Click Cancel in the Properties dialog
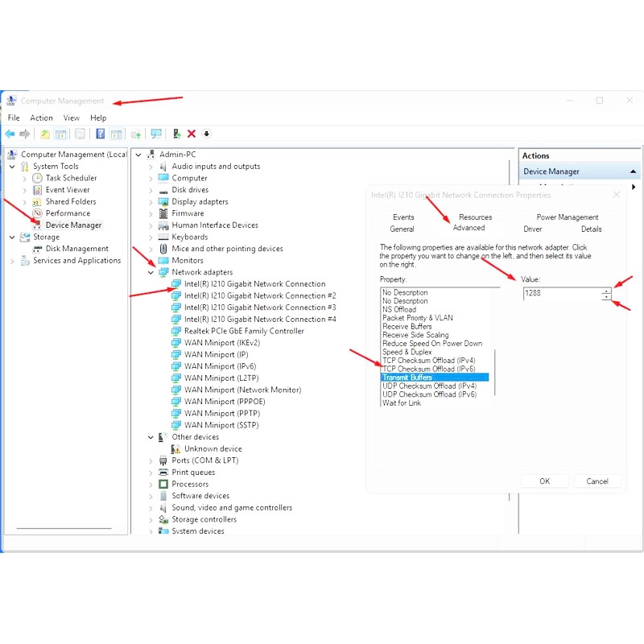 click(x=597, y=481)
